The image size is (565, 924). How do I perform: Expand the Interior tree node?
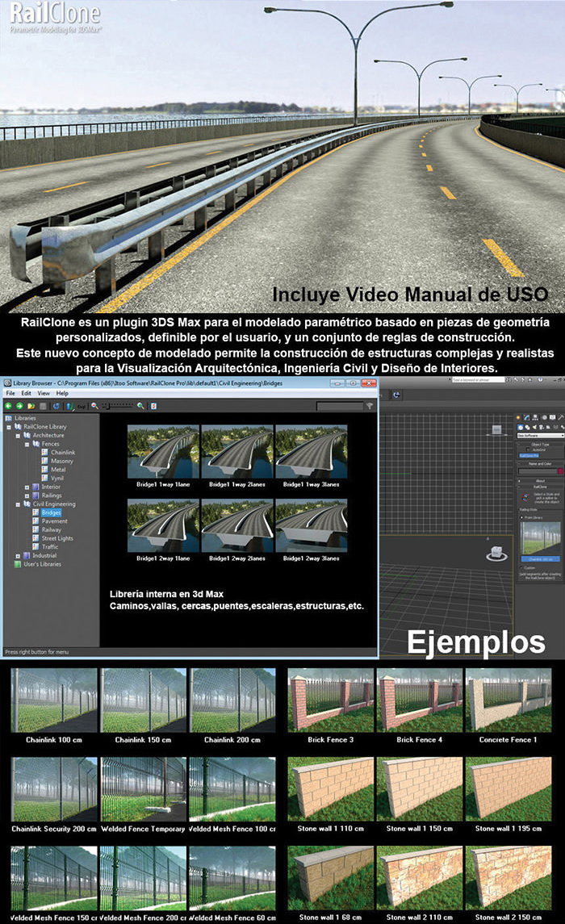(27, 487)
